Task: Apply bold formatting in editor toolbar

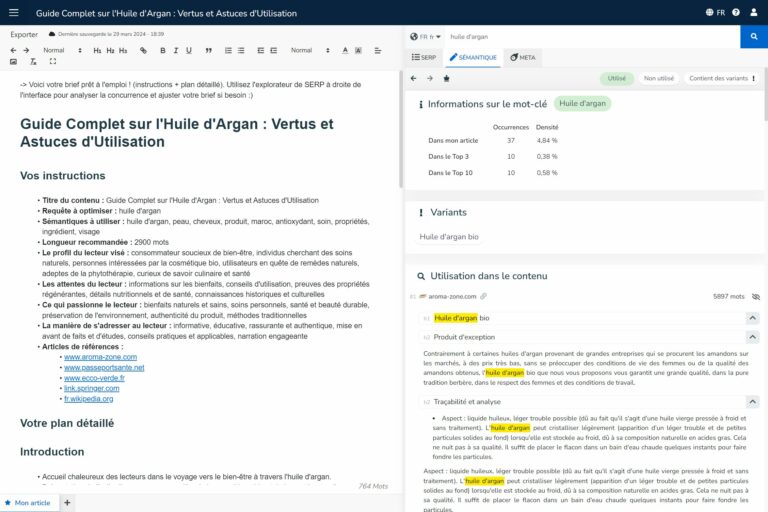Action: pyautogui.click(x=161, y=50)
